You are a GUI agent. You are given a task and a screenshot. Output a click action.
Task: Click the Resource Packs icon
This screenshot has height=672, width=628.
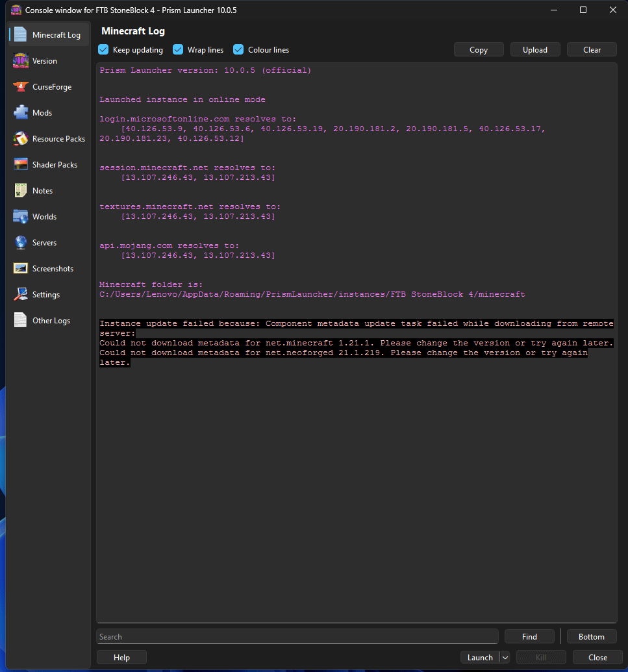(21, 139)
